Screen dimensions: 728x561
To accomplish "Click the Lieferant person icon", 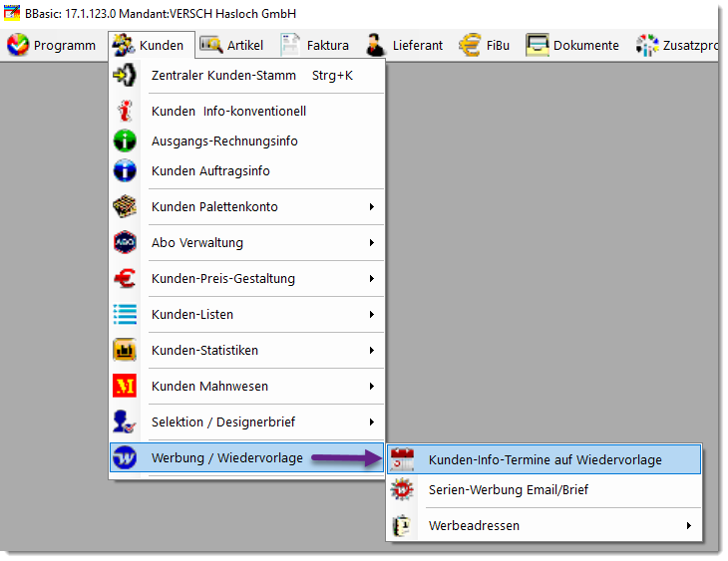I will click(x=376, y=45).
